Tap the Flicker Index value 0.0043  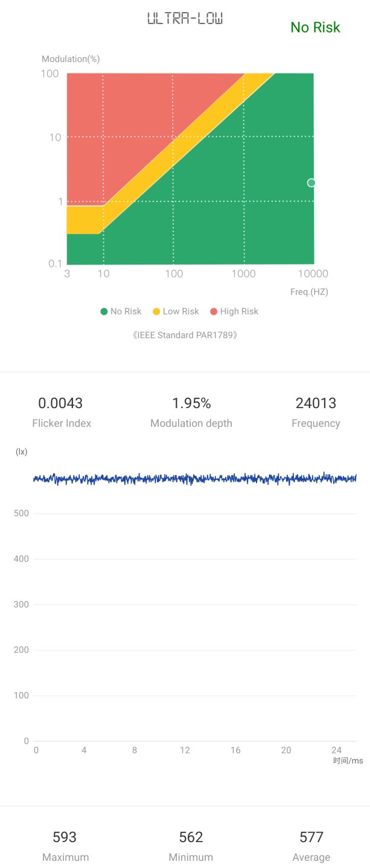60,403
